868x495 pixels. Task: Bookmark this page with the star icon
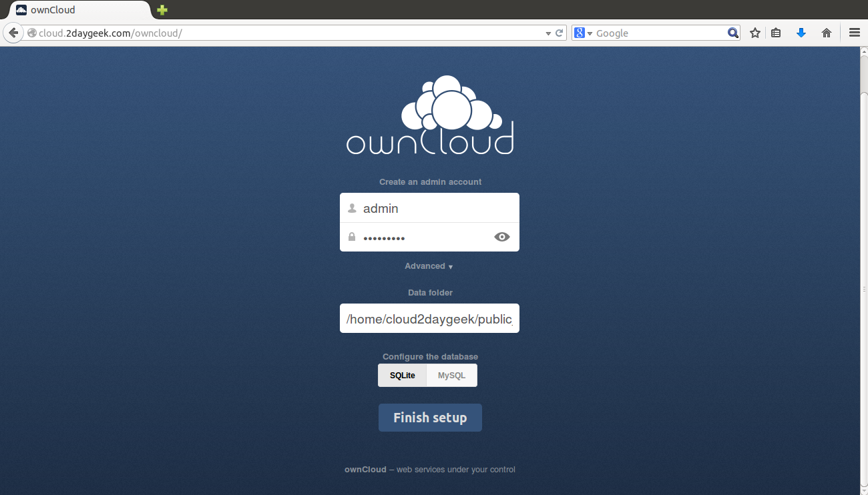[x=755, y=33]
